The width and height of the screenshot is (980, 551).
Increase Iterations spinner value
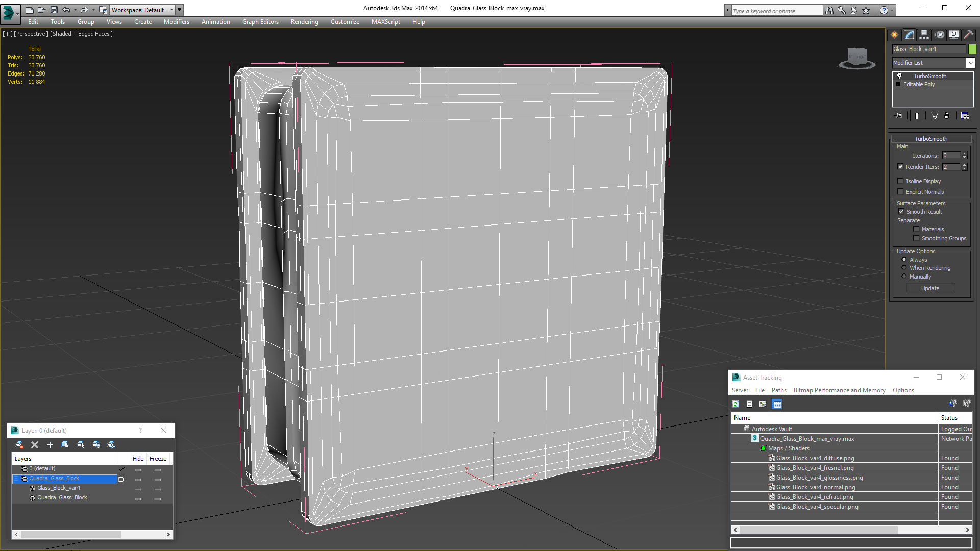point(964,154)
